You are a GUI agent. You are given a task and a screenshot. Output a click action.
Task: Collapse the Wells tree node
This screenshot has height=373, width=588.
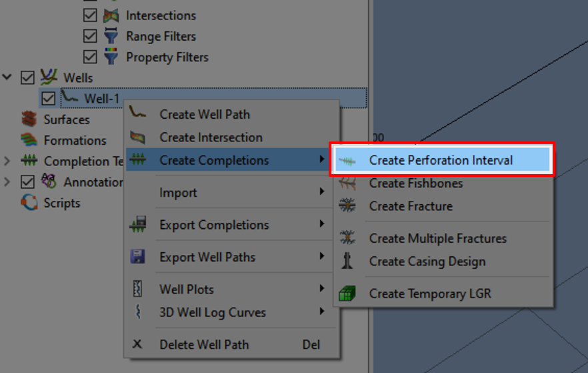(7, 77)
